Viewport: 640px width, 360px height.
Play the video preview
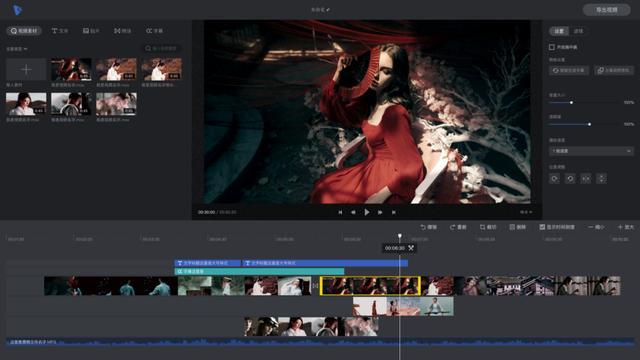(367, 212)
